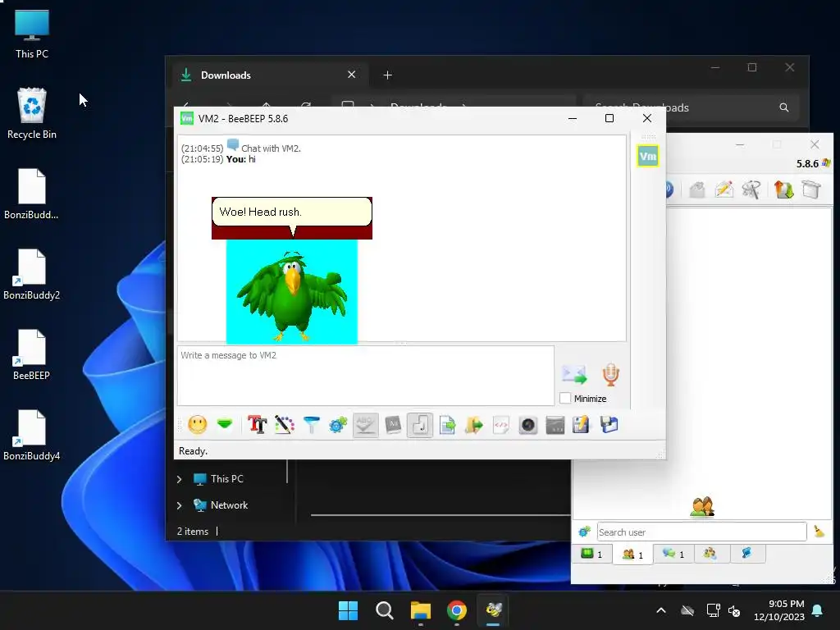Open the Windows Start menu

click(348, 610)
